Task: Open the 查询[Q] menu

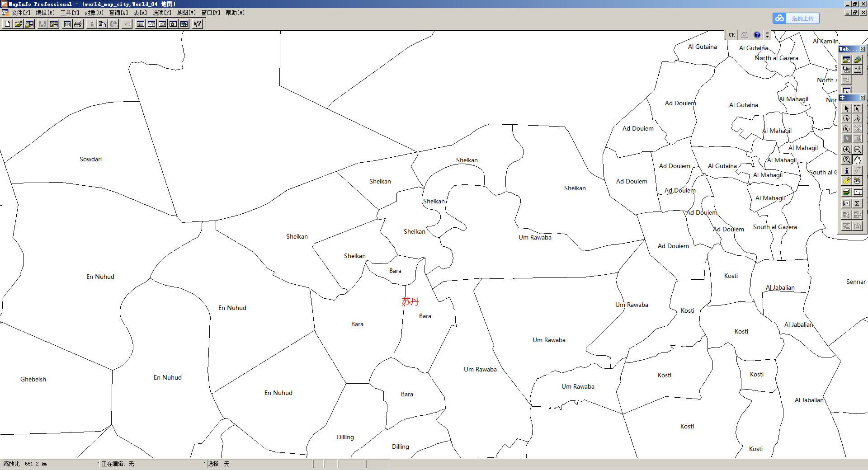Action: click(118, 13)
